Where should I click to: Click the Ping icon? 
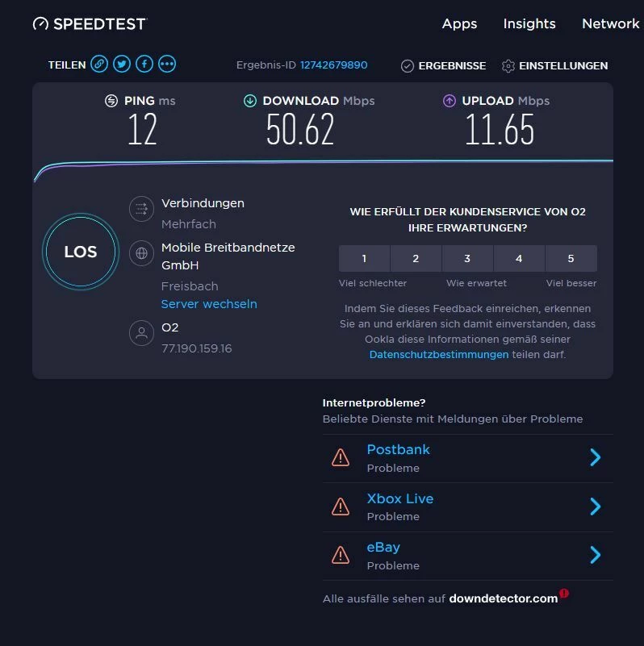[111, 101]
